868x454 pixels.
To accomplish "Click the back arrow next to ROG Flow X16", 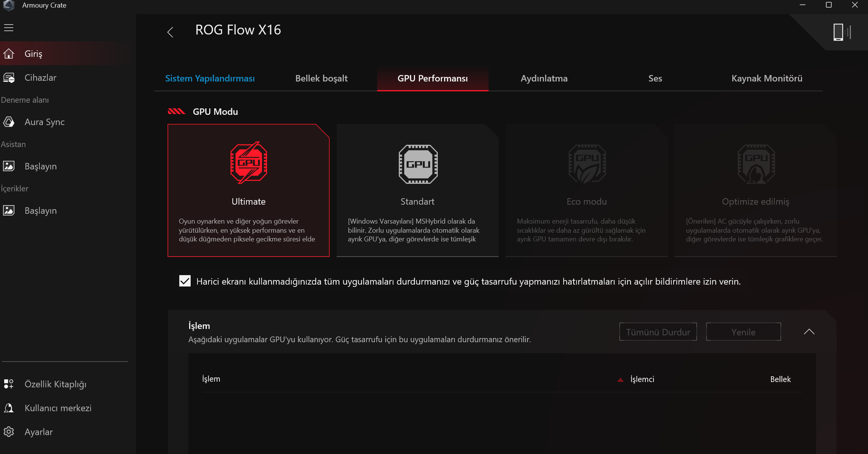I will pos(170,32).
